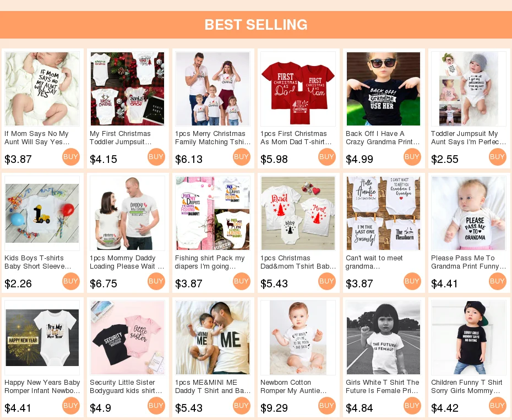Screen dimensions: 512x420
Task: Click BUY on the $3.87 Aunt romper
Action: pos(71,157)
